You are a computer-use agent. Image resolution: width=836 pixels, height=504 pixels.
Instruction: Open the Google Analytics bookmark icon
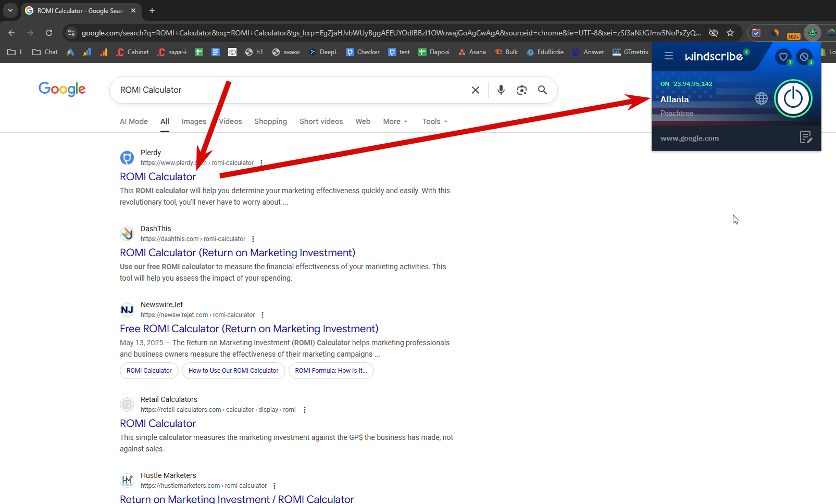pyautogui.click(x=104, y=52)
